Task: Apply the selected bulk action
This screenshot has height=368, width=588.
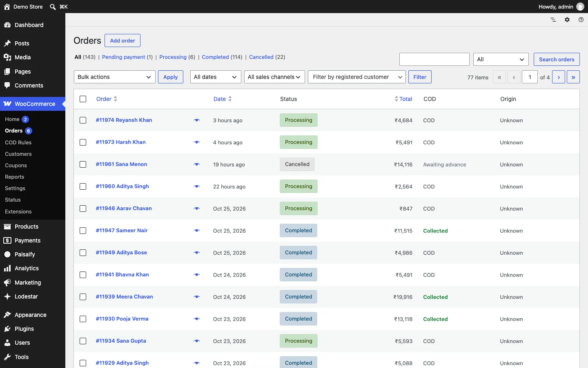Action: point(171,77)
